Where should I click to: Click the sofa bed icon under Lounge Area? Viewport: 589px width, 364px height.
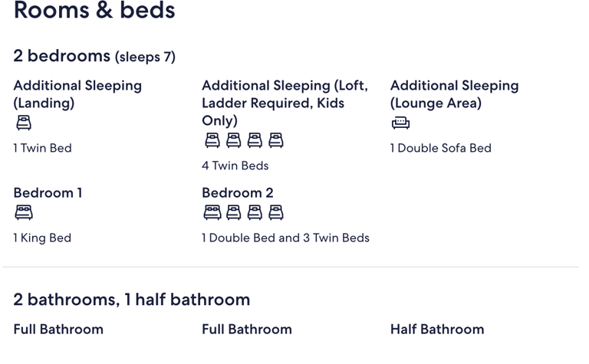pos(401,123)
